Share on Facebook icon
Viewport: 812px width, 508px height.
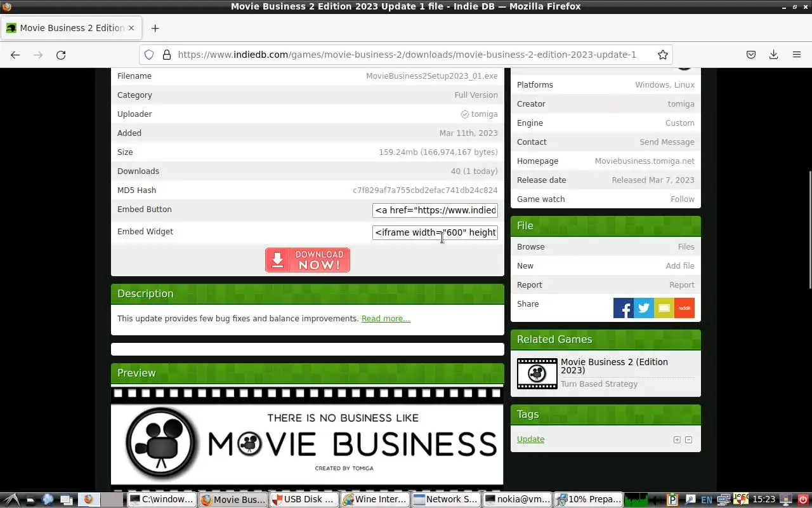[624, 308]
